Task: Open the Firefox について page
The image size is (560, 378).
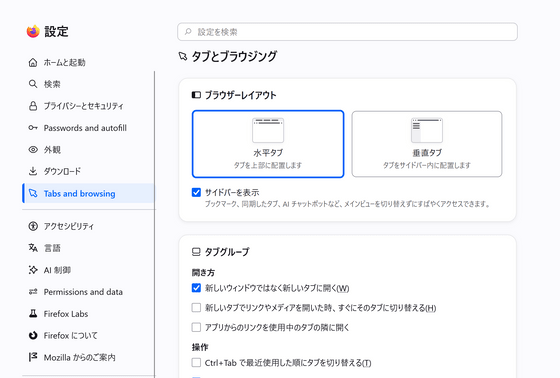Action: [88, 335]
